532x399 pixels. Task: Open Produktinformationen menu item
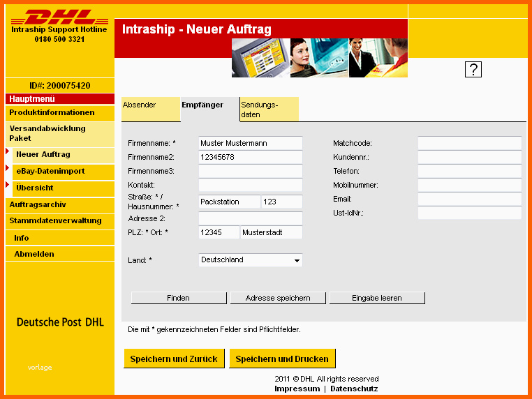(x=60, y=113)
